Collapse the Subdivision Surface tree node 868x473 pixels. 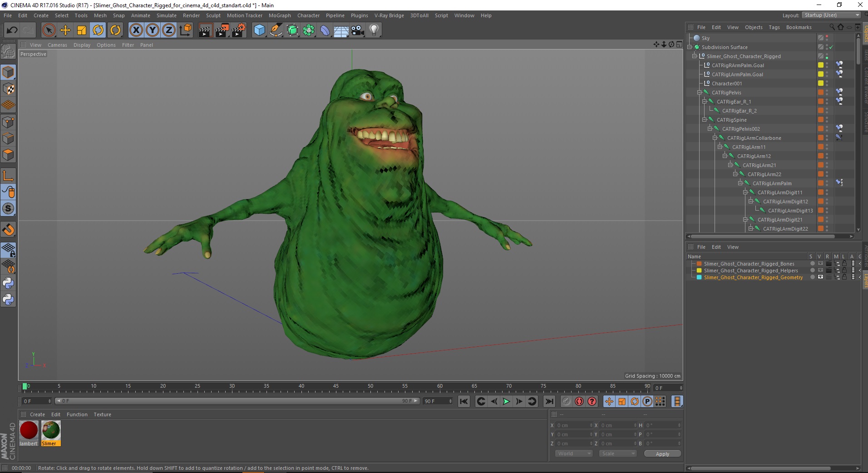[x=690, y=47]
